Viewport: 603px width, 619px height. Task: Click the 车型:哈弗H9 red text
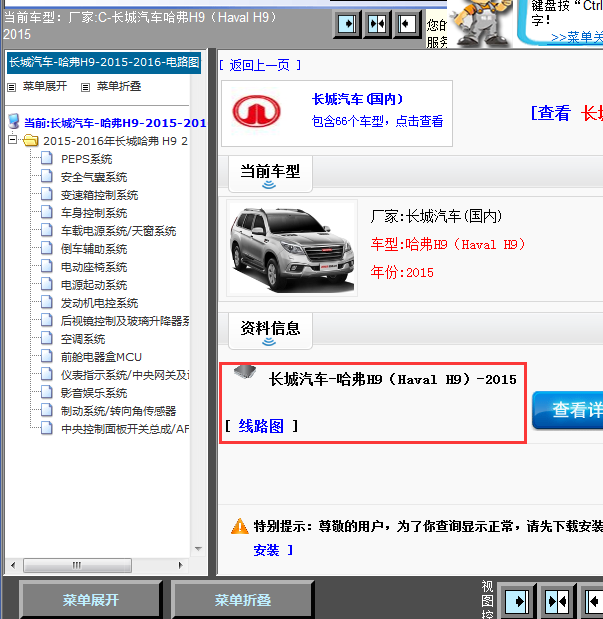coord(448,245)
